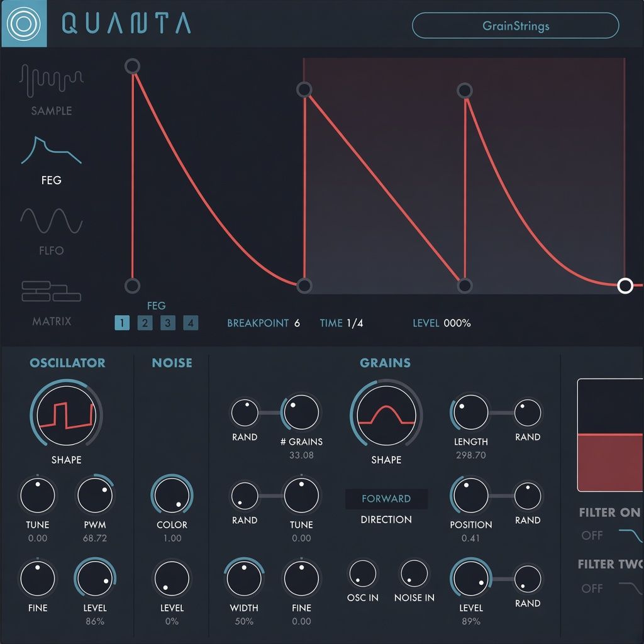The width and height of the screenshot is (644, 644).
Task: Click the noise COLOR knob
Action: pyautogui.click(x=172, y=495)
